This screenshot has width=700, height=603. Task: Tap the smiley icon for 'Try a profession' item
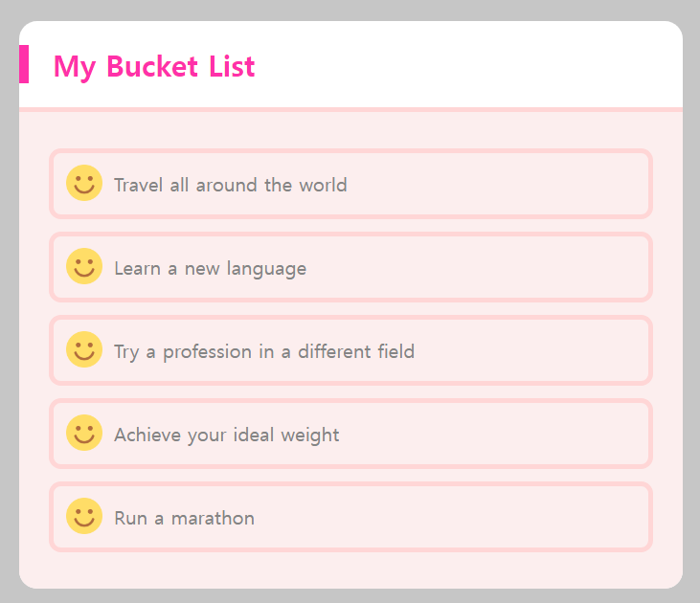(x=84, y=349)
